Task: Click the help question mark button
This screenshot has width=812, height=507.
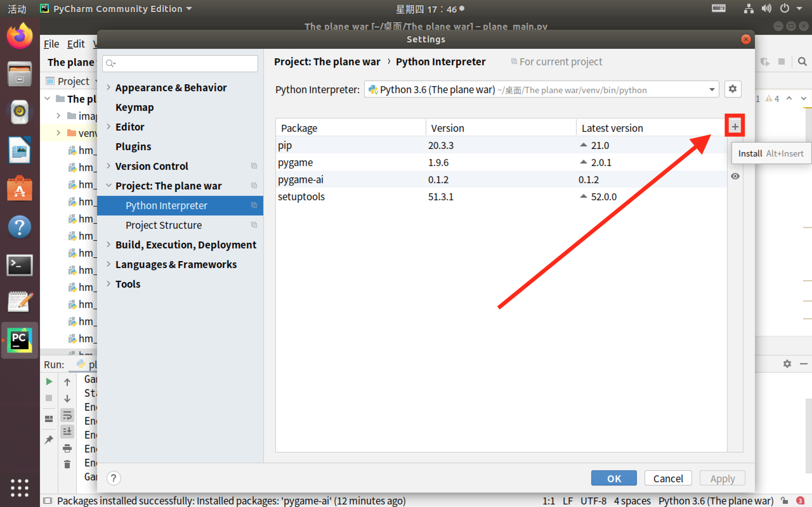Action: tap(114, 478)
